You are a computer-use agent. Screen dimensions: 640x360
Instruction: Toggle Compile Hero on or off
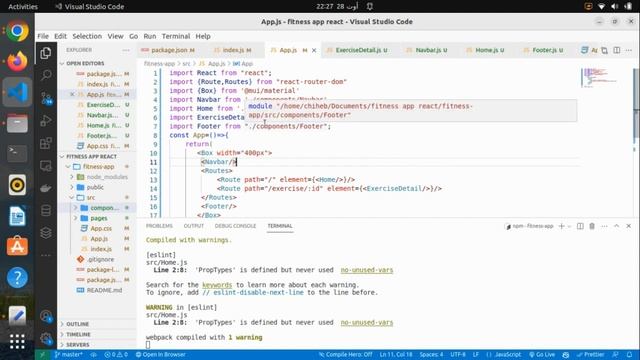[345, 355]
